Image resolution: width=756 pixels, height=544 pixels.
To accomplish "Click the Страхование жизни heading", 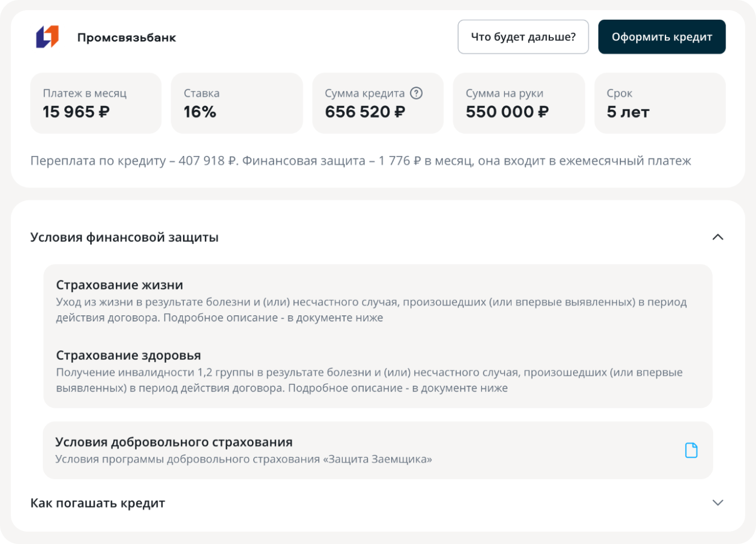I will click(x=119, y=285).
